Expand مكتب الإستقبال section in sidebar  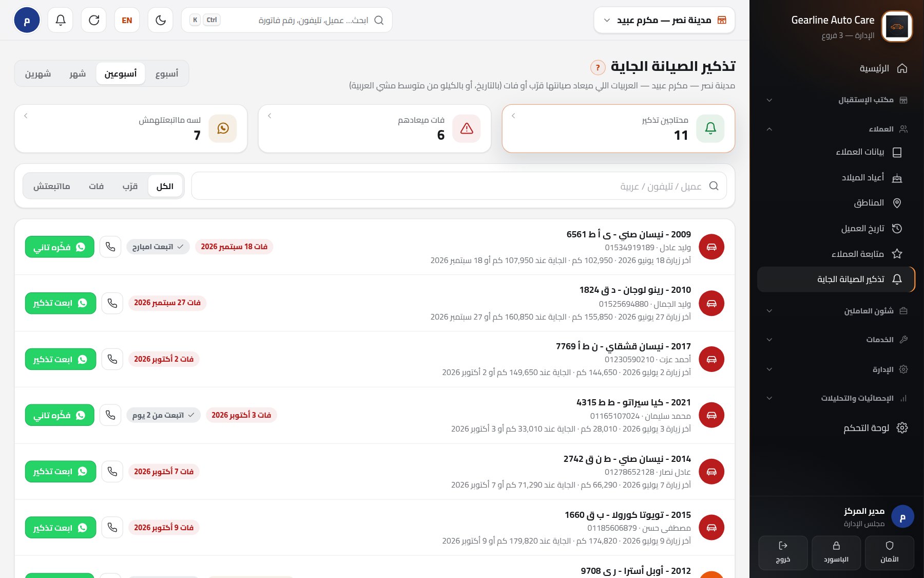click(836, 100)
